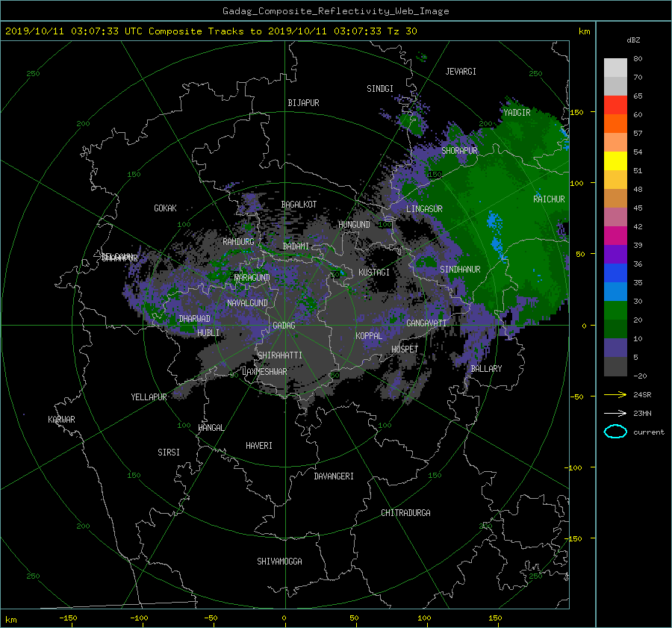Select the magenta 42 dBZ color swatch
The image size is (672, 628).
point(615,236)
